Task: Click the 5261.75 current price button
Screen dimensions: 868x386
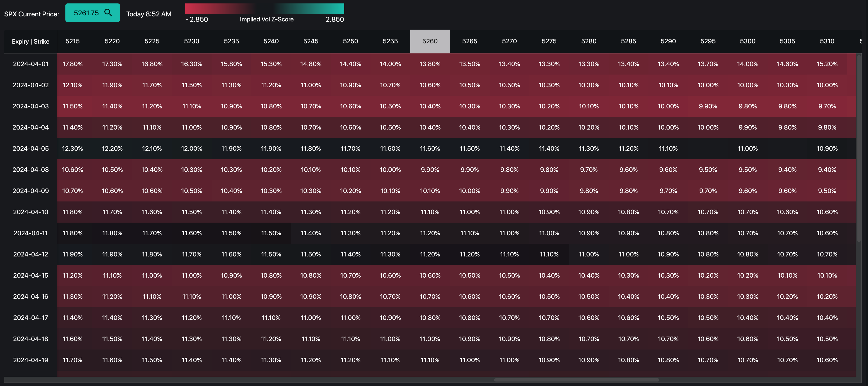Action: pos(86,13)
